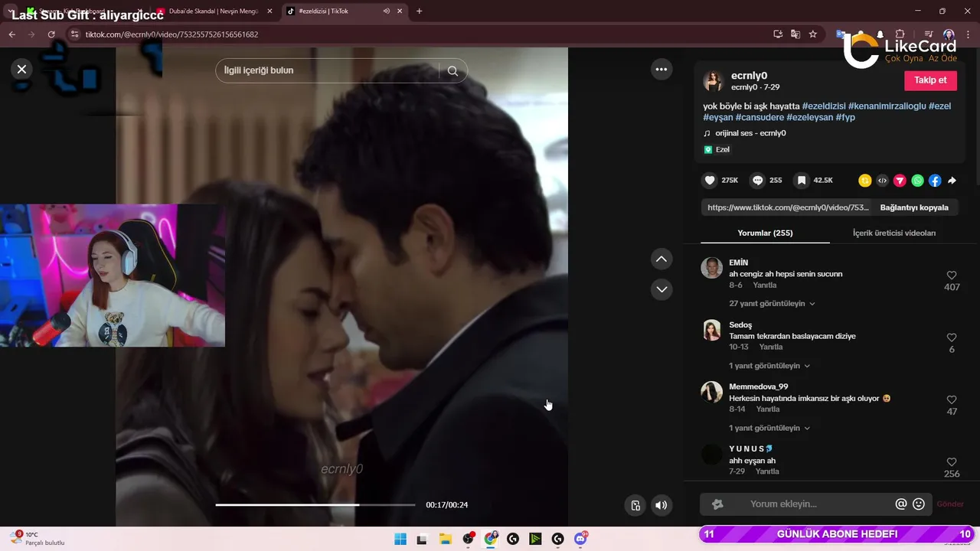The height and width of the screenshot is (551, 980).
Task: Go to next video with down arrow
Action: coord(661,289)
